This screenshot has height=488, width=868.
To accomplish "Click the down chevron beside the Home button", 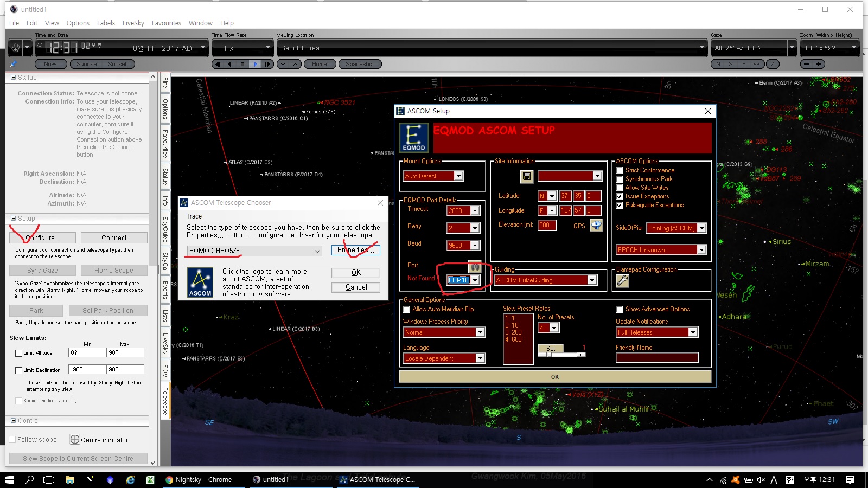I will coord(283,64).
